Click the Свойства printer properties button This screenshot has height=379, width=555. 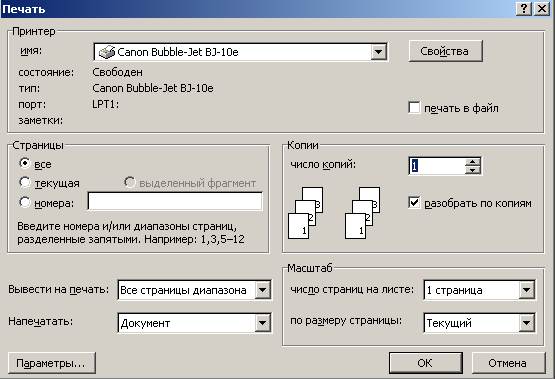445,51
